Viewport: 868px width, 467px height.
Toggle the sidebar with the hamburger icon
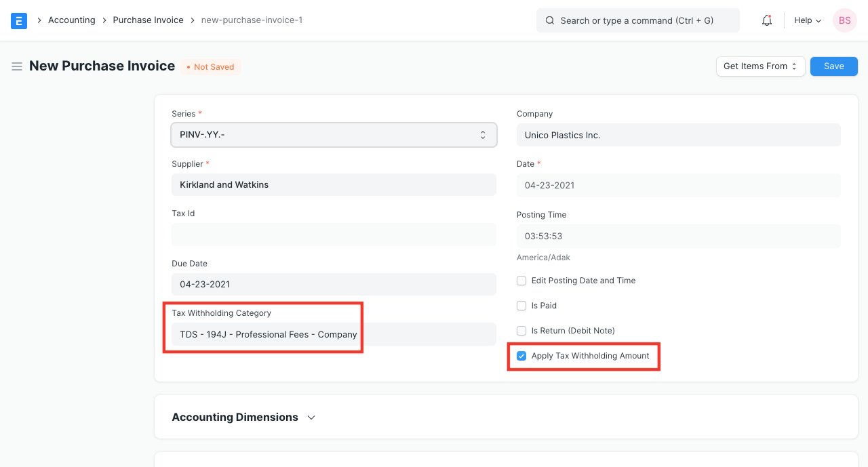tap(17, 66)
